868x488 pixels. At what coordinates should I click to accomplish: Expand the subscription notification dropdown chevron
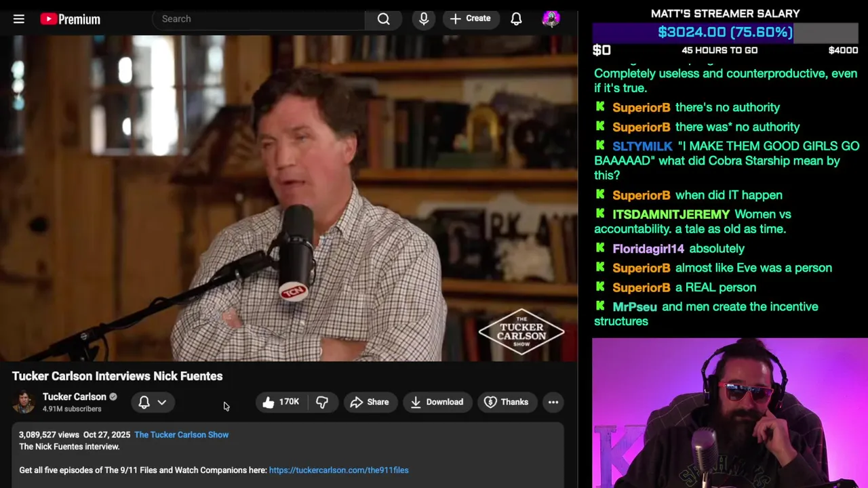point(162,402)
